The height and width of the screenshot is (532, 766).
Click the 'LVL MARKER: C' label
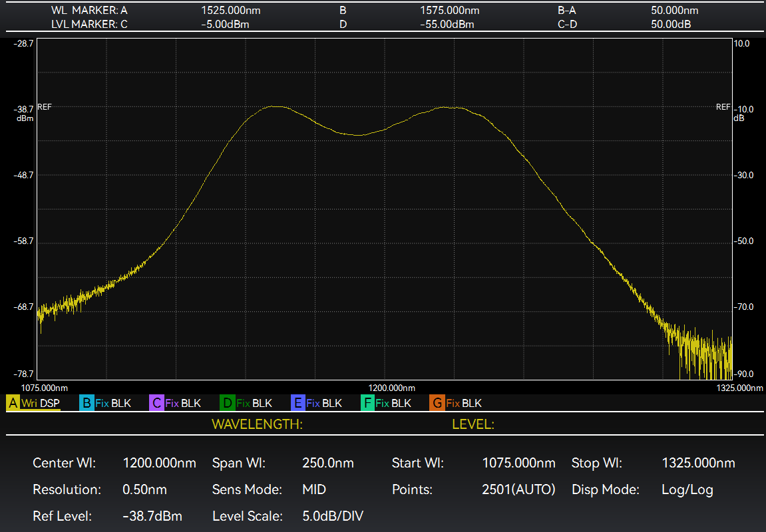89,25
